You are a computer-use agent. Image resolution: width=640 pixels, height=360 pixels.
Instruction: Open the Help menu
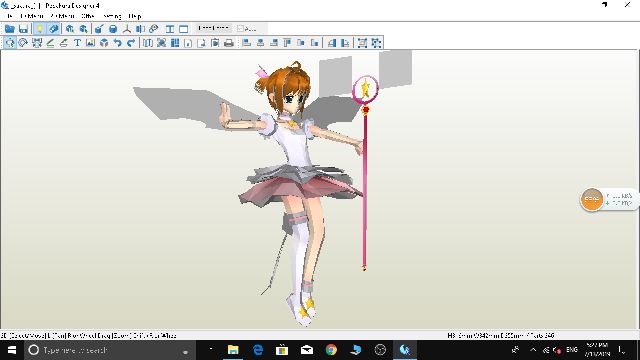point(135,16)
